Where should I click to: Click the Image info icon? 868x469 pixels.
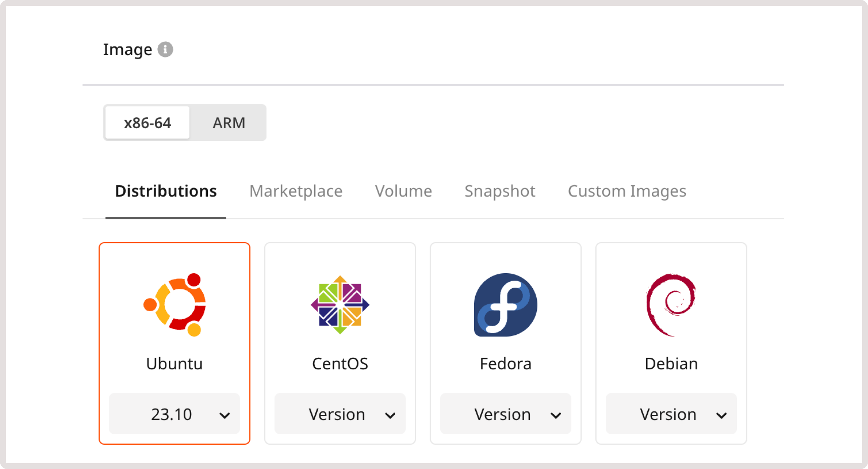(165, 49)
